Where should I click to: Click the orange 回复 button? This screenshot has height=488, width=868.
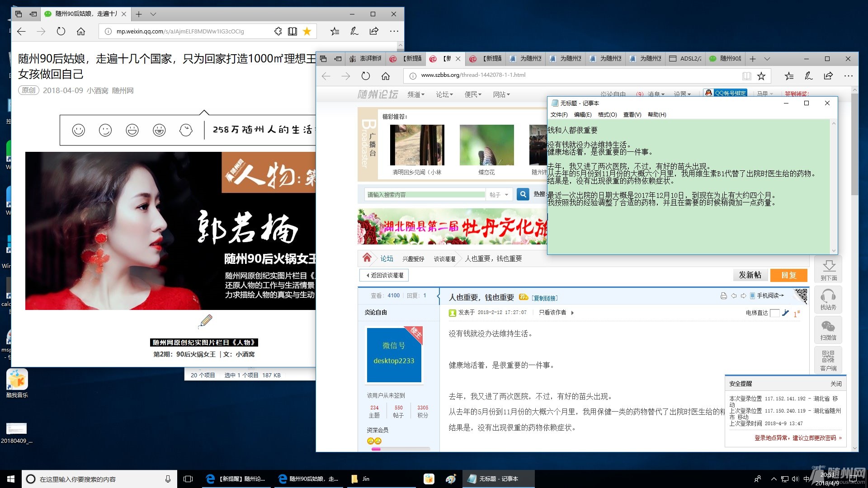(789, 275)
